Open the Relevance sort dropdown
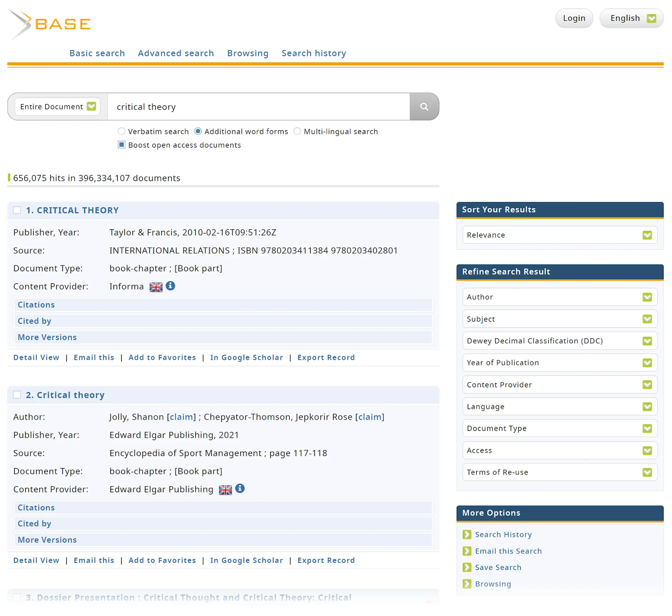The width and height of the screenshot is (672, 616). (x=560, y=235)
